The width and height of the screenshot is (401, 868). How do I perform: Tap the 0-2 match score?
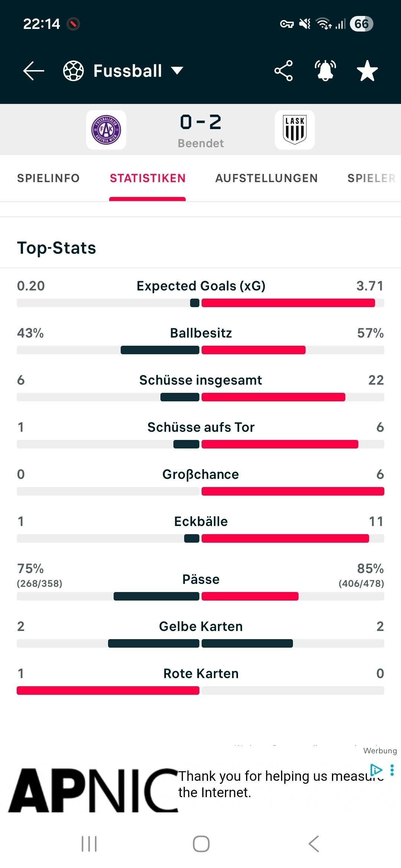coord(200,122)
